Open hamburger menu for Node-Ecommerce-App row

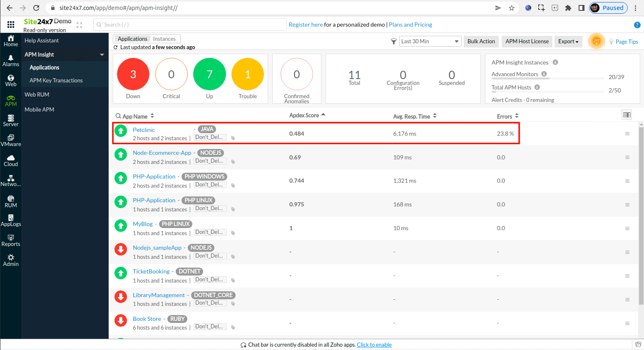tap(627, 157)
